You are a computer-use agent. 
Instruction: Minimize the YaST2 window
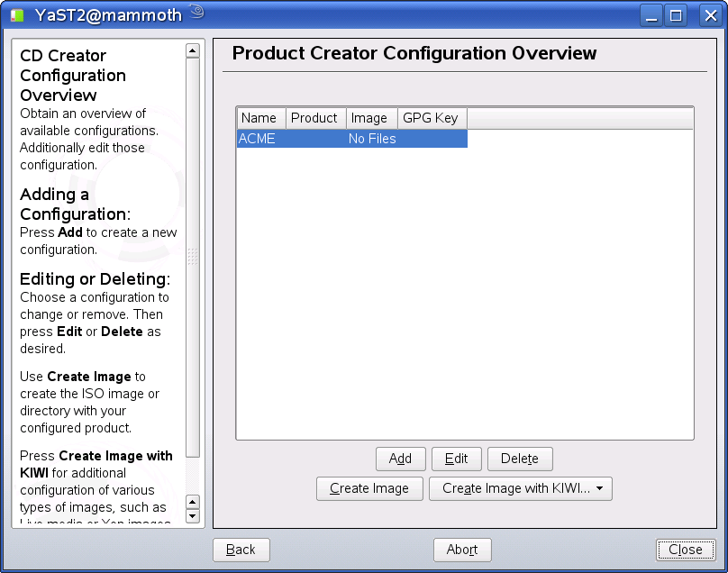(651, 16)
